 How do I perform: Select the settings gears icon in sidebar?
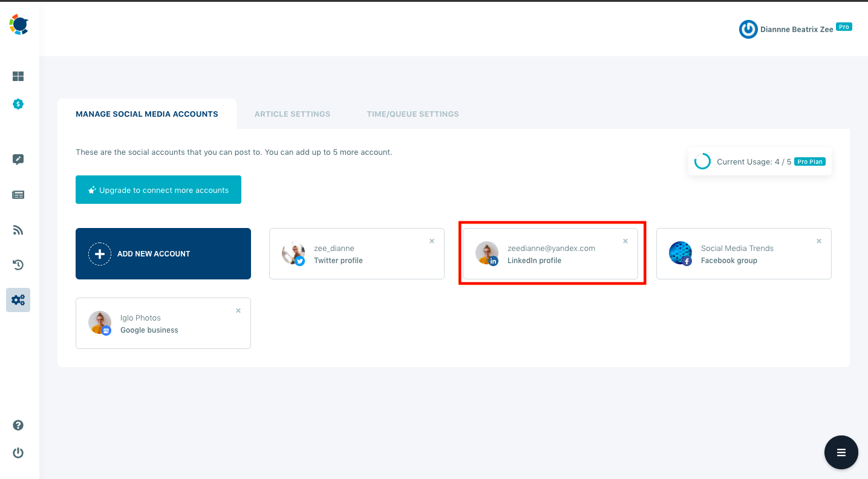[18, 299]
